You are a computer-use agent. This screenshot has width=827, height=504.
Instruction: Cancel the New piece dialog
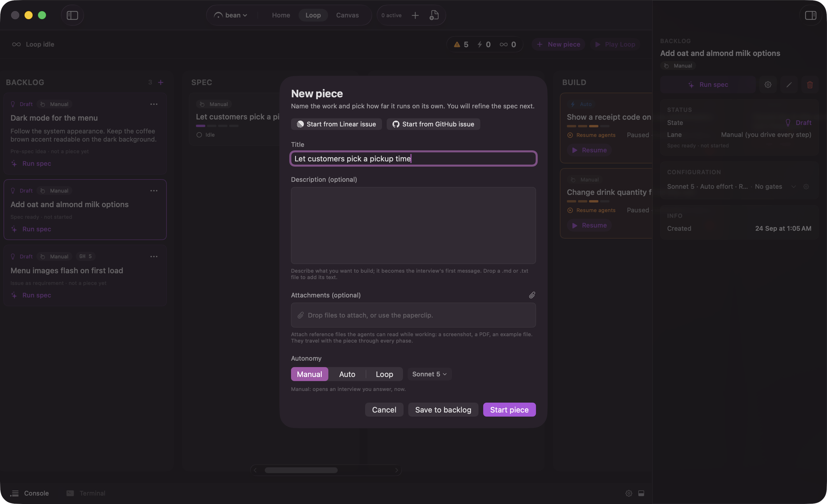tap(384, 410)
